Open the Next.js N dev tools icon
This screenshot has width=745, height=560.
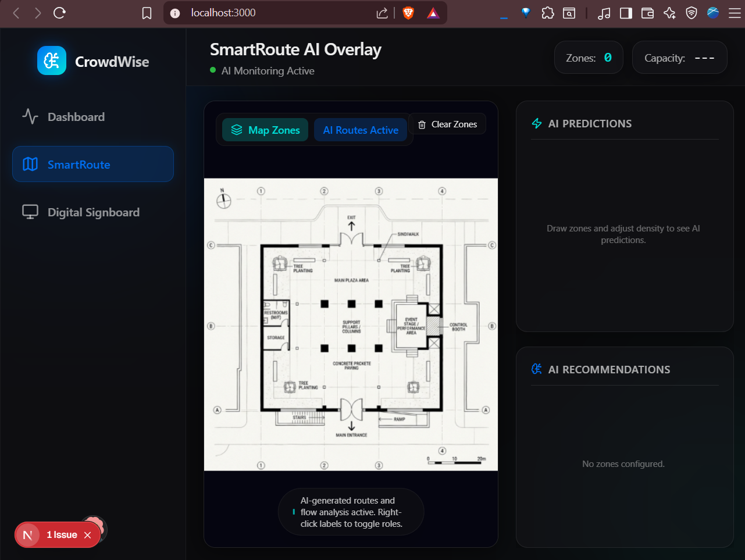pyautogui.click(x=27, y=535)
